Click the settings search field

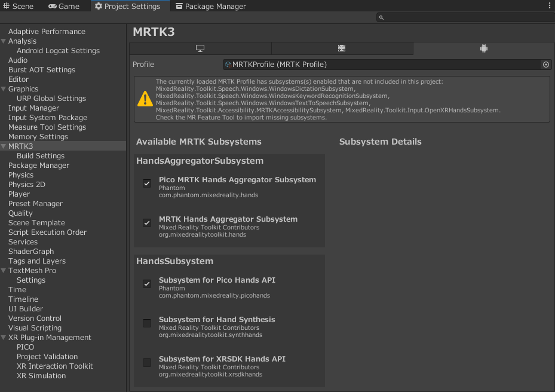[465, 17]
